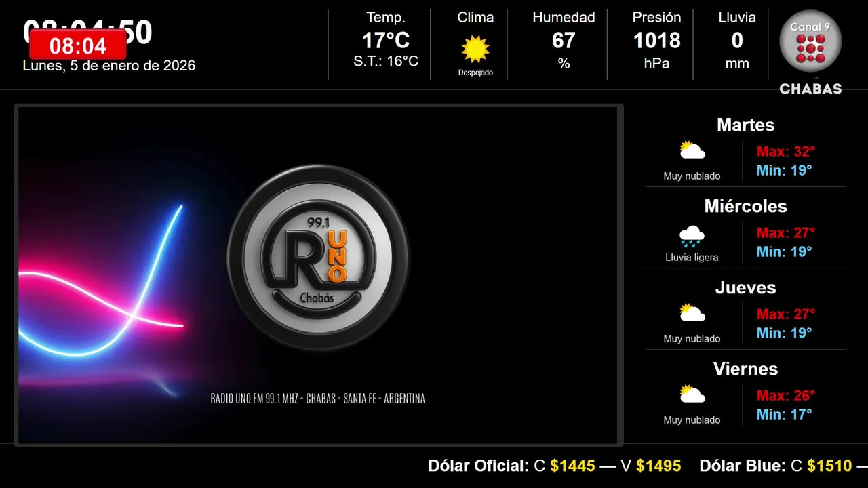Click Martes Min: 19° value
Viewport: 868px width, 488px height.
784,170
